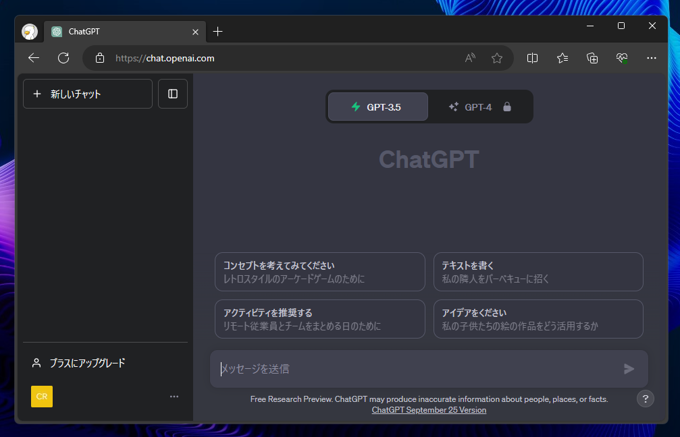Maximize the browser window

(x=621, y=26)
